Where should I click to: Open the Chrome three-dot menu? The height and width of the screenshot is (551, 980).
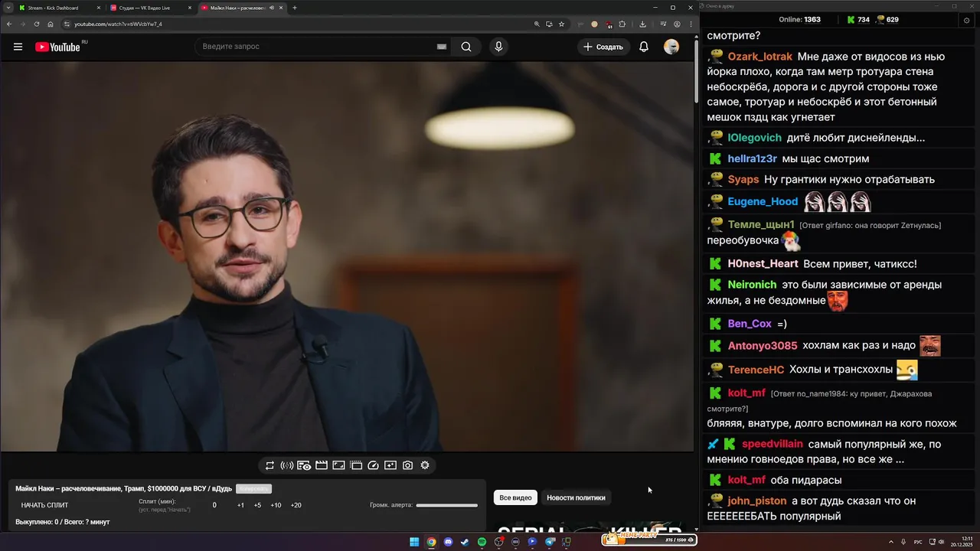point(689,24)
